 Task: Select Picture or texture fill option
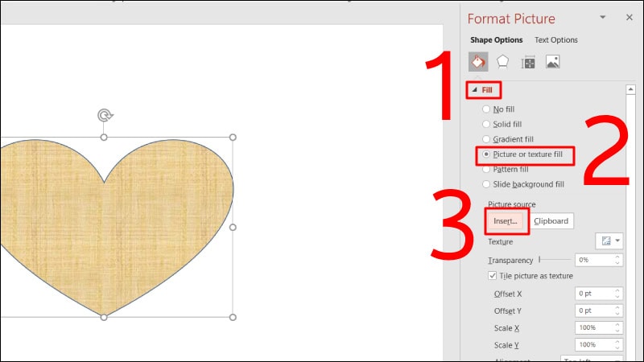coord(522,154)
